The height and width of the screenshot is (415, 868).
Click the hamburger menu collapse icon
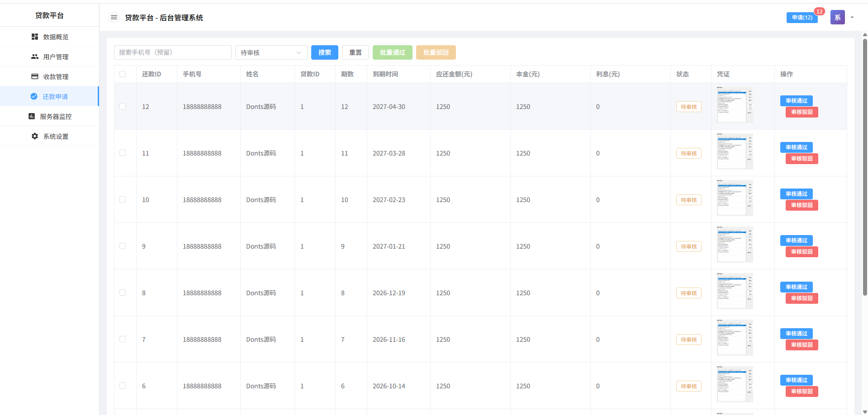click(114, 18)
